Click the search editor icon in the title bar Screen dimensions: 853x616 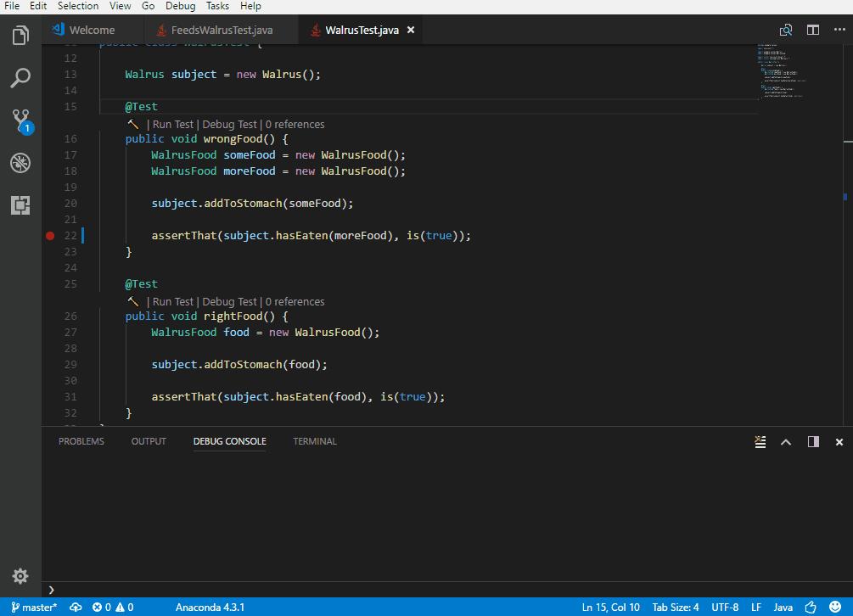(786, 30)
